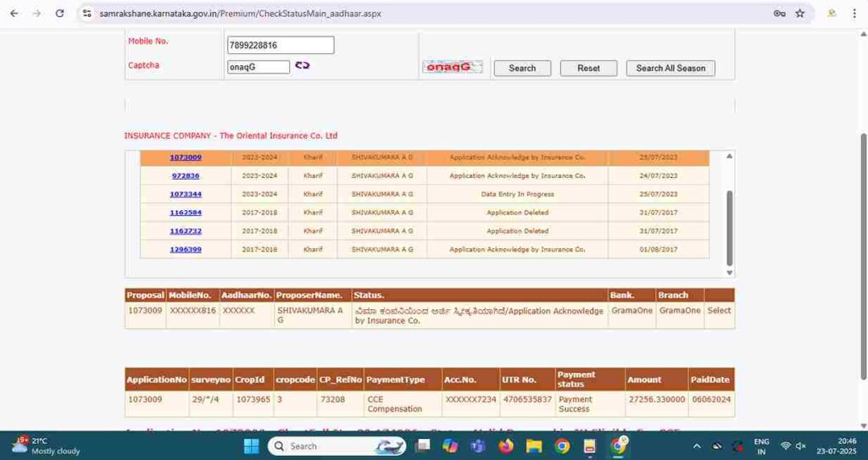Click the Search button
Screen dimensions: 868x460
[x=522, y=68]
